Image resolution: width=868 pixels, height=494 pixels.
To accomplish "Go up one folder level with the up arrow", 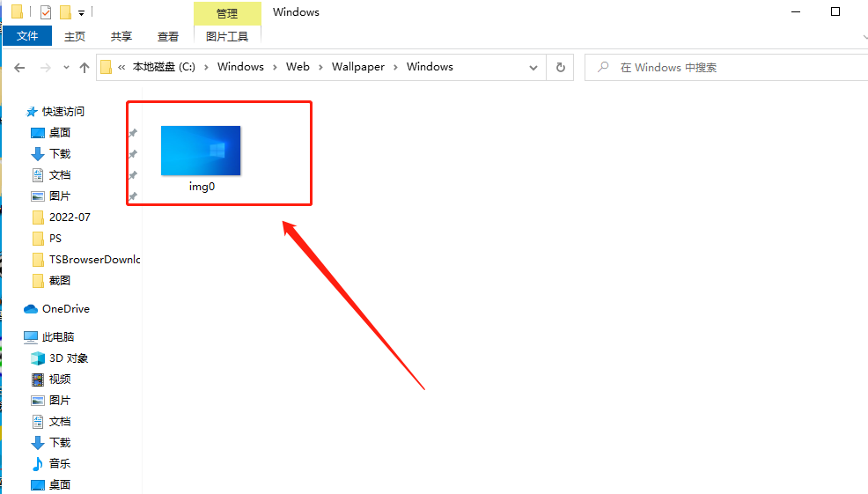I will point(85,67).
